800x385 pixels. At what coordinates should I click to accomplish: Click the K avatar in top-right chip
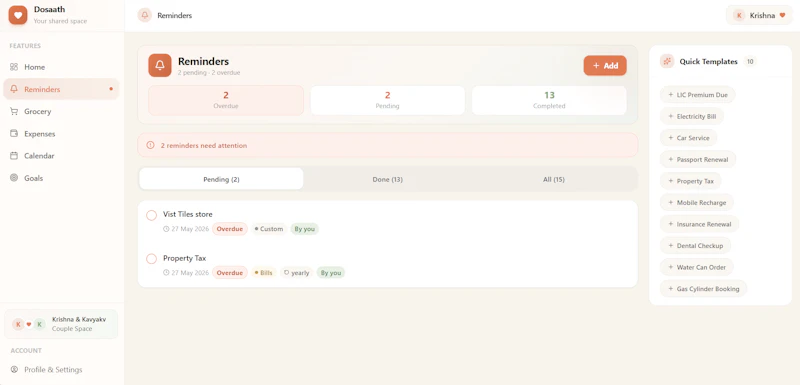tap(739, 15)
